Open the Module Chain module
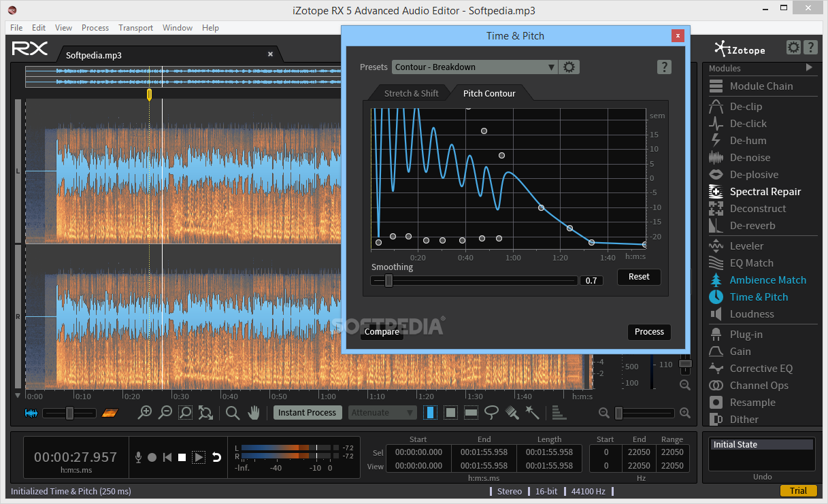This screenshot has width=828, height=504. point(761,86)
